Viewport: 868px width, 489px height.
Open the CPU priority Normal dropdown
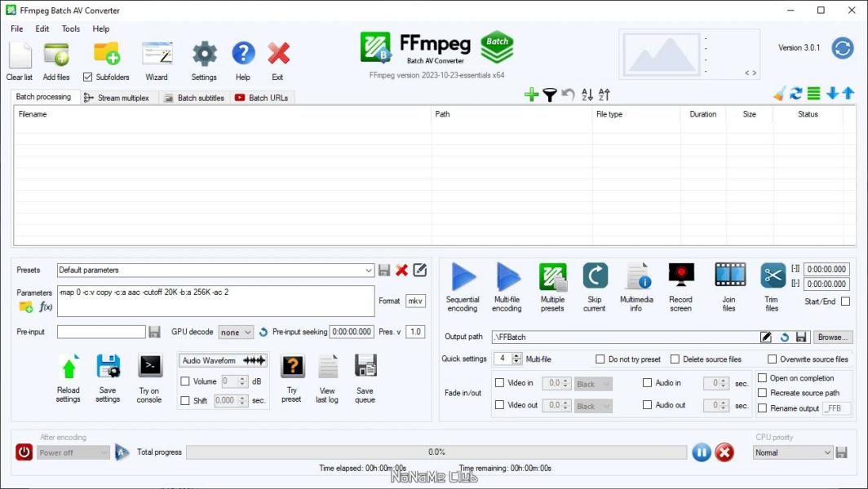point(793,452)
